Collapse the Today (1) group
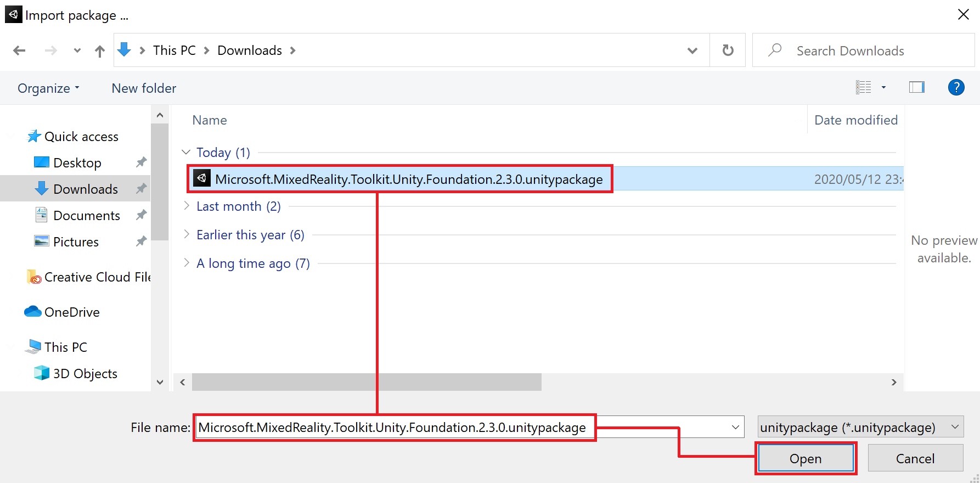980x483 pixels. (186, 152)
